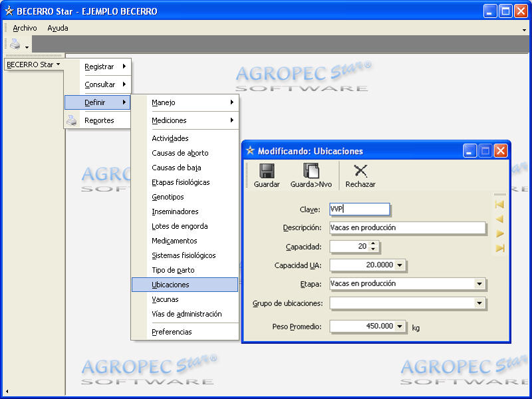The width and height of the screenshot is (532, 399).
Task: Decrease Capacidad with the down spinner
Action: point(373,249)
